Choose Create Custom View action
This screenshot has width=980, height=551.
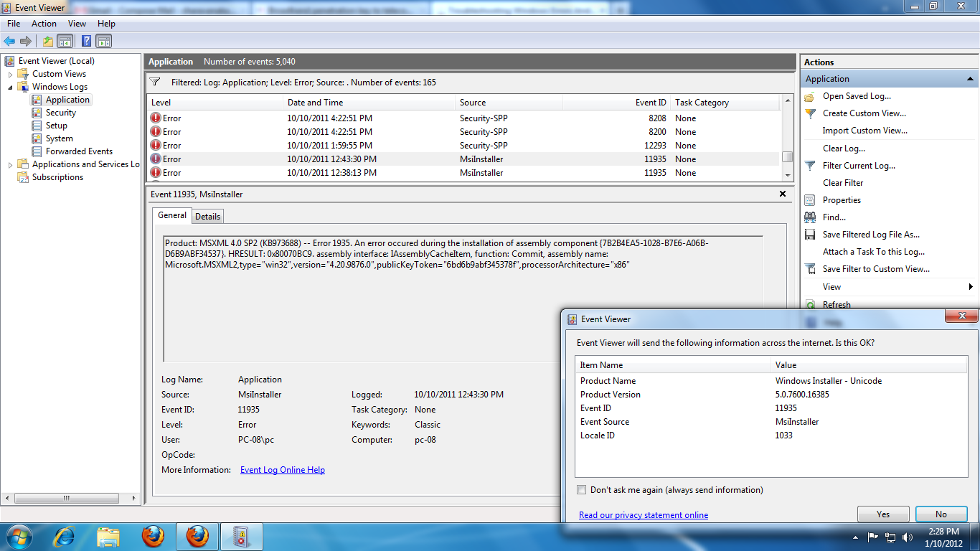(864, 113)
